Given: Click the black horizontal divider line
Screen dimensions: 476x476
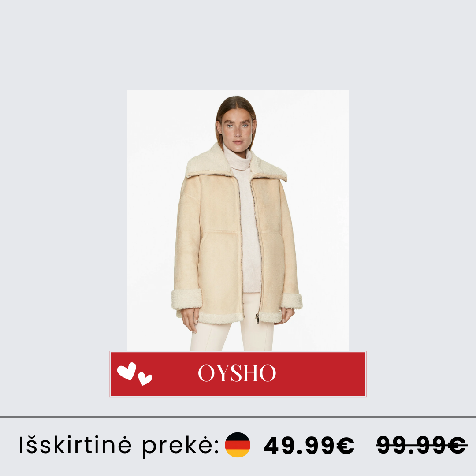Looking at the screenshot, I should 238,417.
